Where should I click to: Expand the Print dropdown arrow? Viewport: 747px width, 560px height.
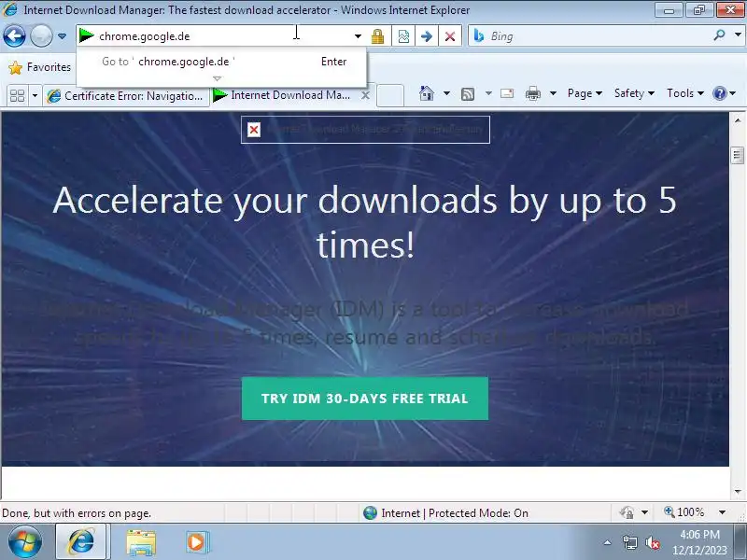(x=553, y=93)
